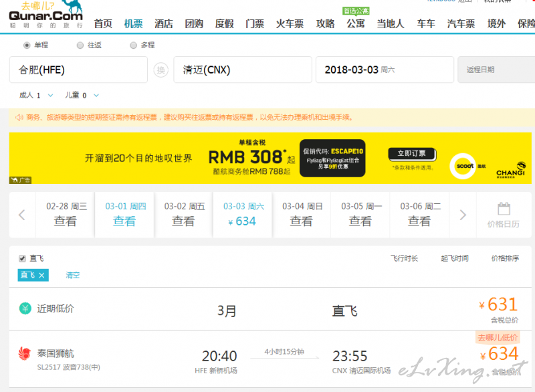The height and width of the screenshot is (392, 535).
Task: Select the 02-28 周三 date tab
Action: 66,215
